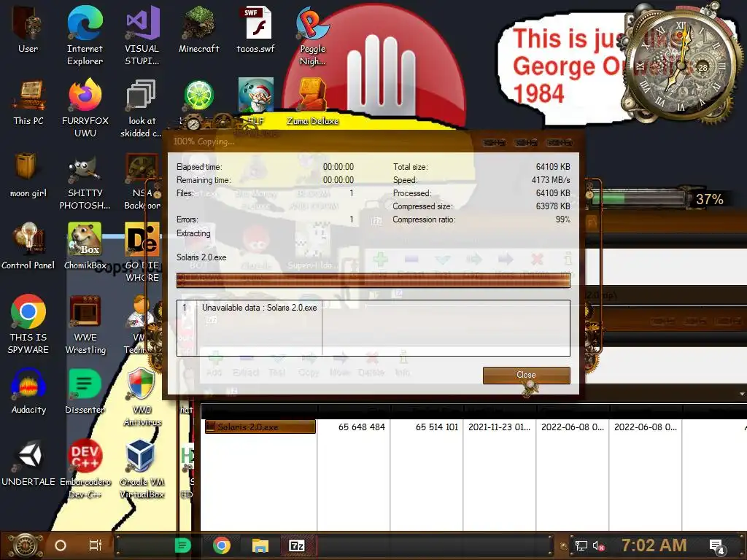The image size is (747, 560).
Task: Click the muted volume tray icon
Action: (x=598, y=546)
